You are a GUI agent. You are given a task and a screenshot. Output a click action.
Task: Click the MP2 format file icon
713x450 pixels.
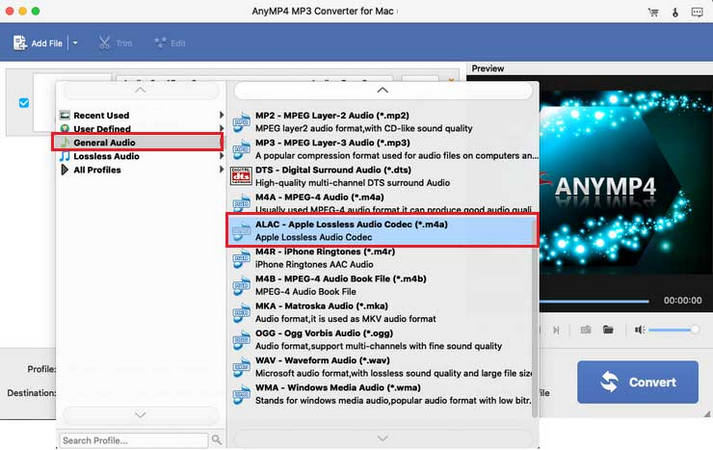[241, 122]
